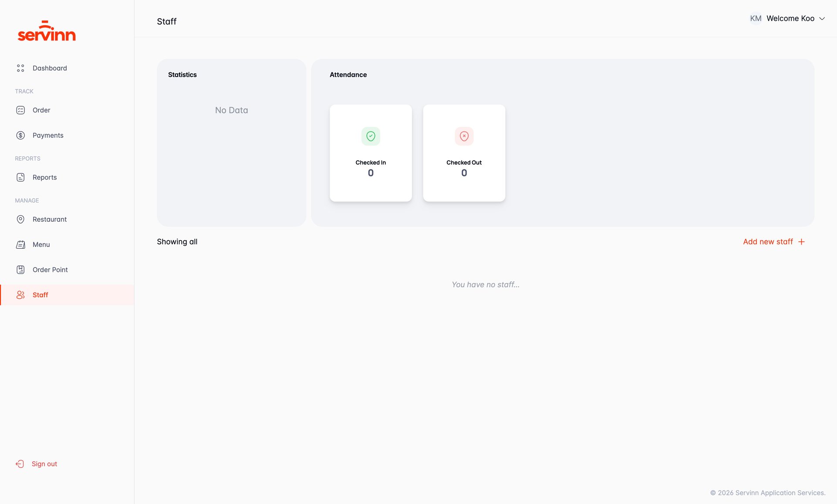The width and height of the screenshot is (837, 504).
Task: Click the plus icon beside Add new staff
Action: [801, 242]
